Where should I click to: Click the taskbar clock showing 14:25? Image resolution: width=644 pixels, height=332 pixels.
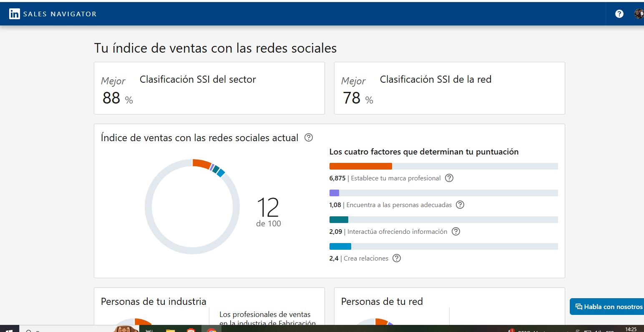(631, 329)
